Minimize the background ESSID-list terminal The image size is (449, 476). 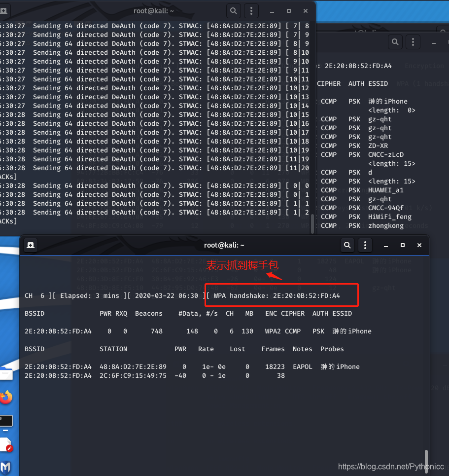(x=434, y=42)
